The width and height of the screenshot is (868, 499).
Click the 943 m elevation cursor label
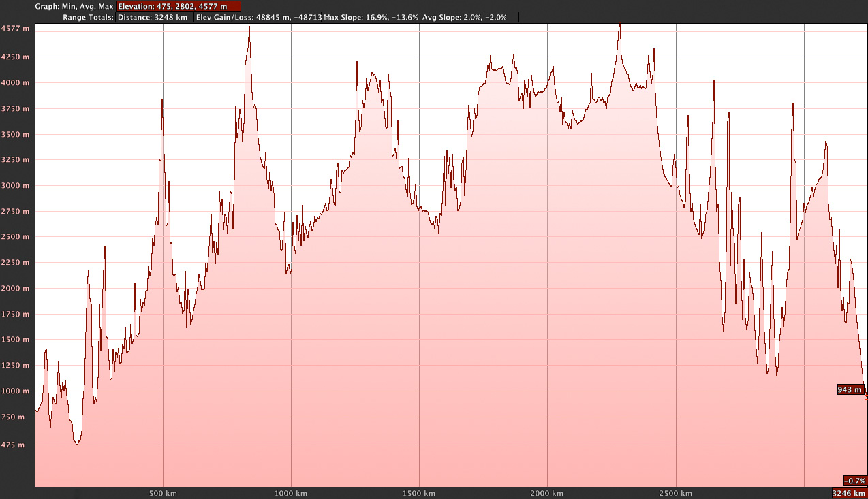click(x=850, y=389)
